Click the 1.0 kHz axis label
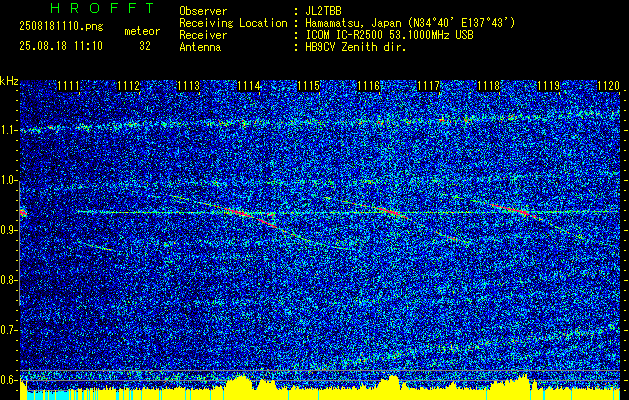The image size is (629, 400). [x=8, y=181]
